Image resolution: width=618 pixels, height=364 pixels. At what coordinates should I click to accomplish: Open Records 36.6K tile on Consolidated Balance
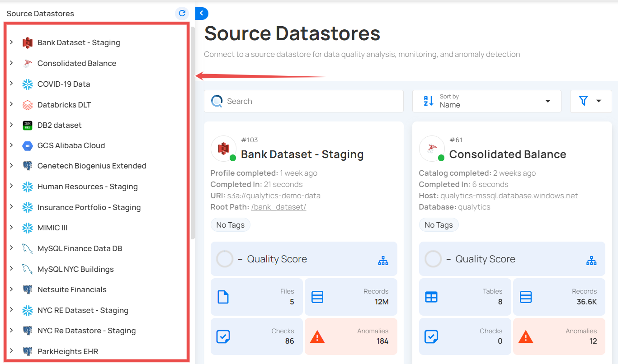pos(559,297)
